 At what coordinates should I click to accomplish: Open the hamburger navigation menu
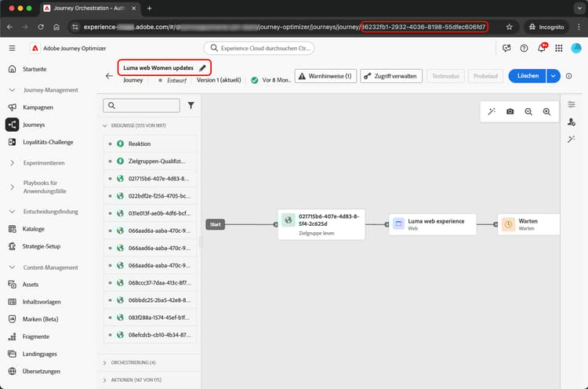(x=12, y=48)
